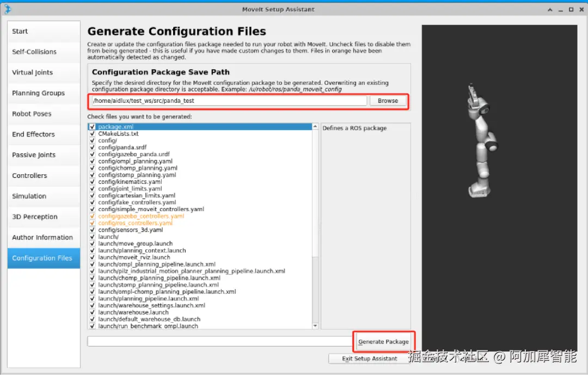This screenshot has width=588, height=375.
Task: Select launch/run_benchmark_ompl.launch entry
Action: tap(148, 326)
